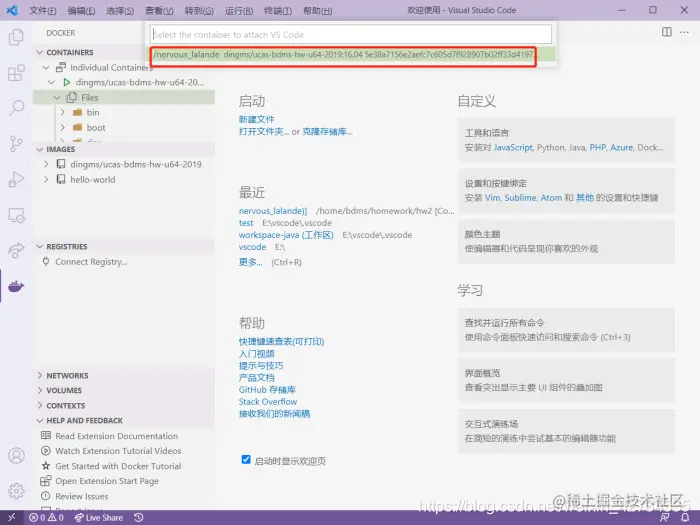The image size is (700, 525).
Task: Open the Source Control icon
Action: click(x=16, y=143)
